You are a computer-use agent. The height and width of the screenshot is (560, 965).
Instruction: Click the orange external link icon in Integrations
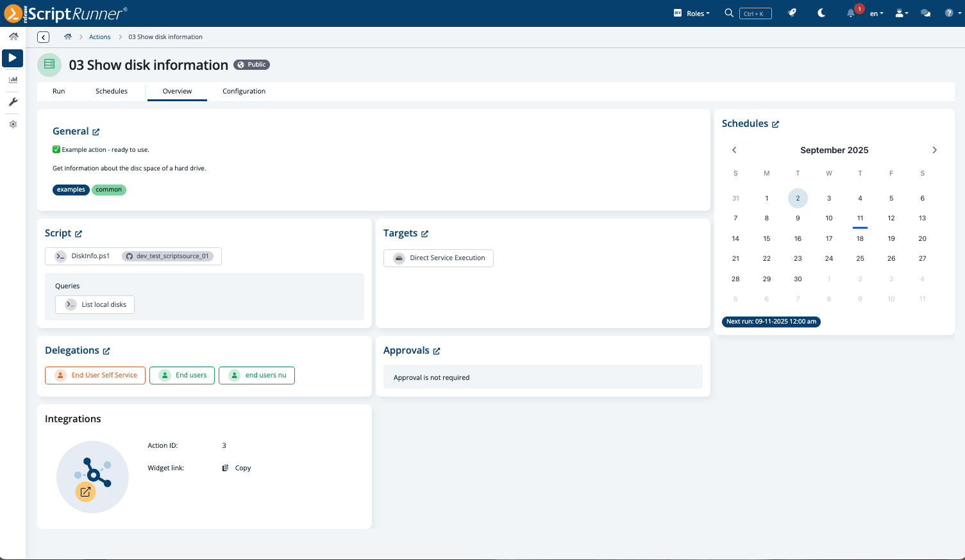(x=85, y=491)
